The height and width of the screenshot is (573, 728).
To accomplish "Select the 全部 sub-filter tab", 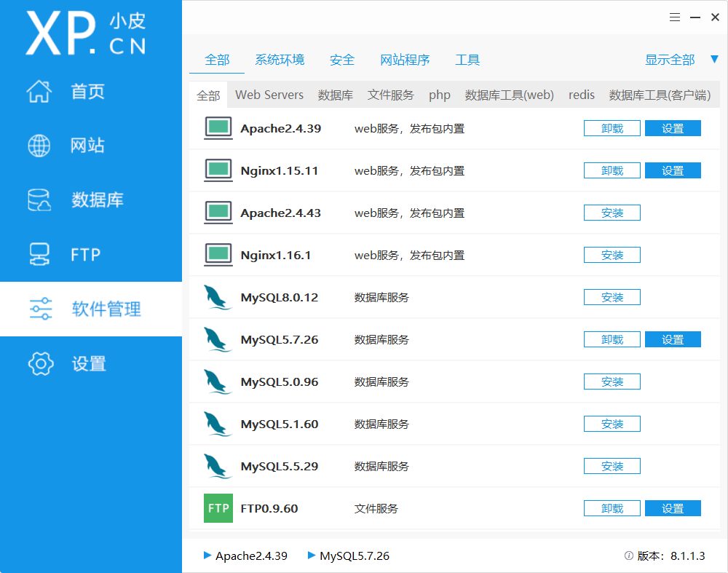I will [208, 95].
